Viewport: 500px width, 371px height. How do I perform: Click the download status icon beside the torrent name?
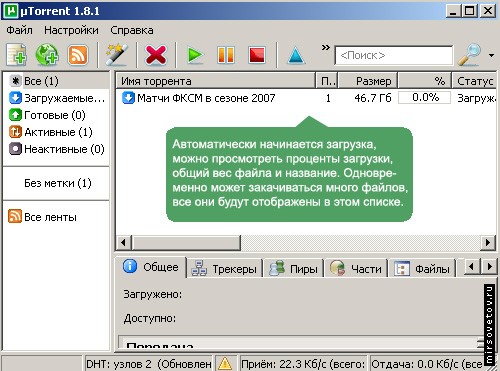pos(128,98)
